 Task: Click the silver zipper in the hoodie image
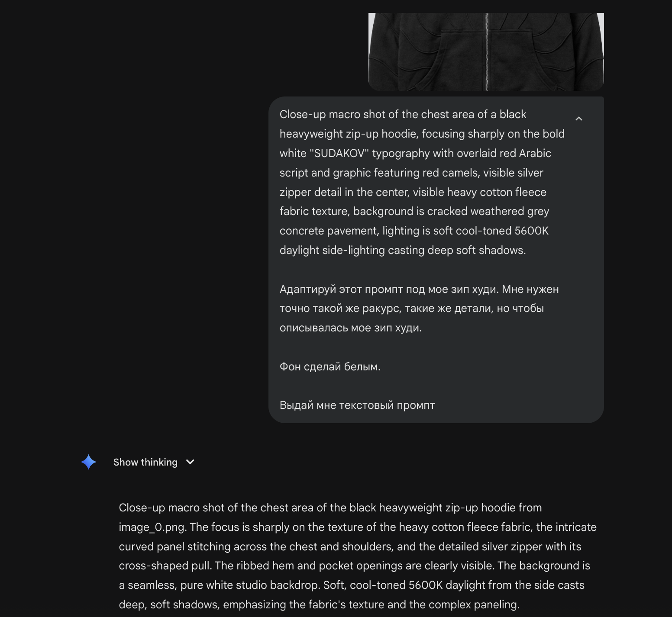tap(487, 51)
